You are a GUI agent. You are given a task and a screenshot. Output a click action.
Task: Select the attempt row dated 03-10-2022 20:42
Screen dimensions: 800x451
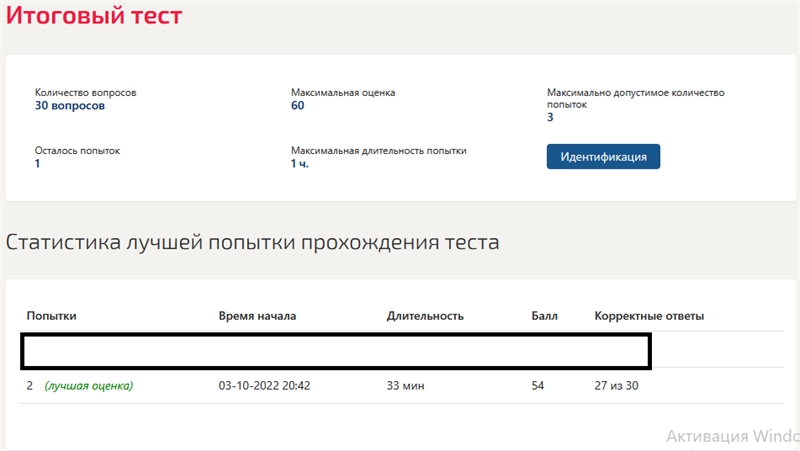pyautogui.click(x=401, y=386)
